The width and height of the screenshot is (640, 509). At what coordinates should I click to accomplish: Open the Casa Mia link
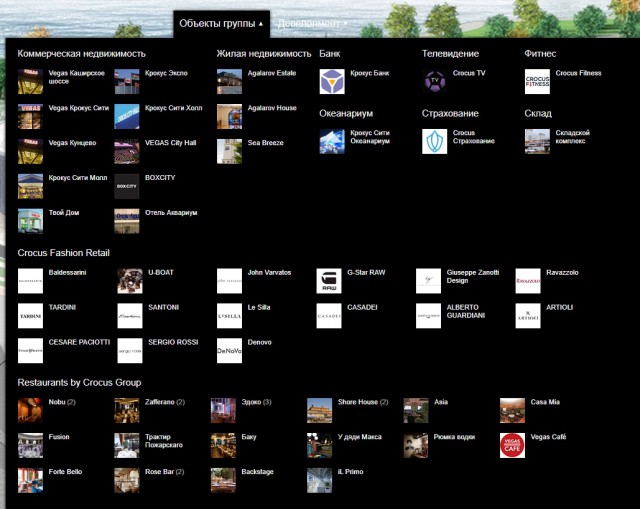(545, 402)
